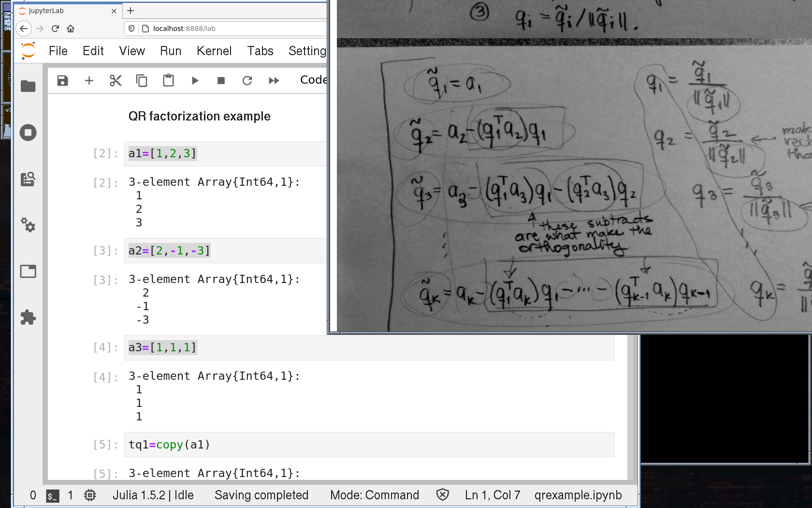Run the selected cell with play icon

[195, 80]
